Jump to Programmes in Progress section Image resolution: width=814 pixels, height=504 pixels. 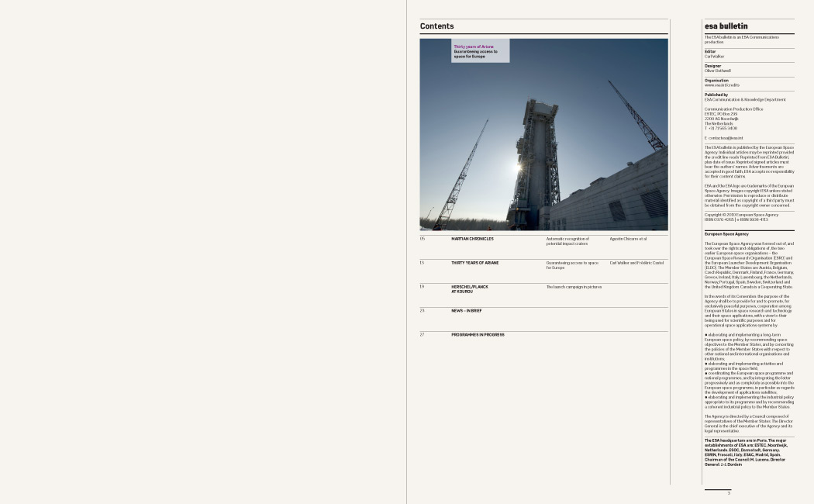point(478,335)
